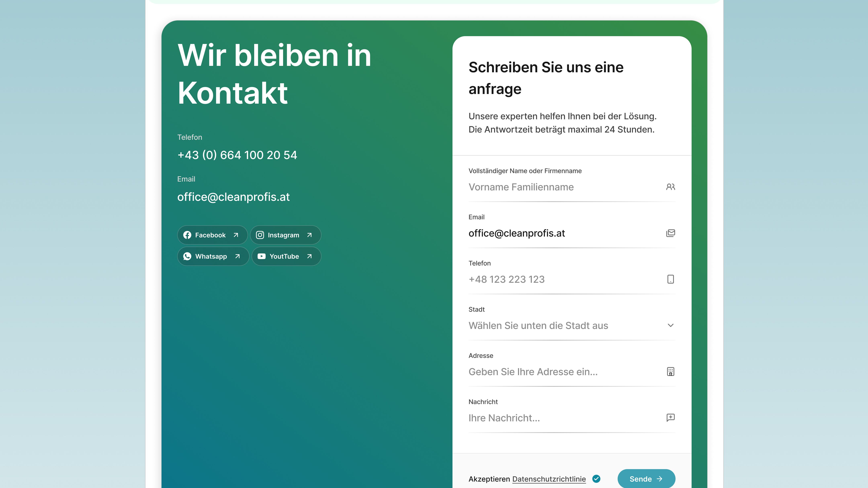Click the external arrow beside YoutTube
The height and width of the screenshot is (488, 868).
[309, 256]
